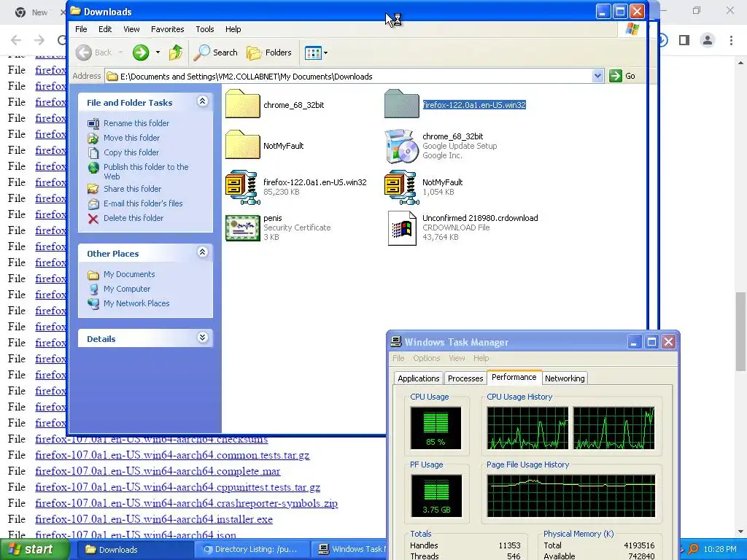Open My Documents from Other Places
The width and height of the screenshot is (747, 560).
(129, 274)
